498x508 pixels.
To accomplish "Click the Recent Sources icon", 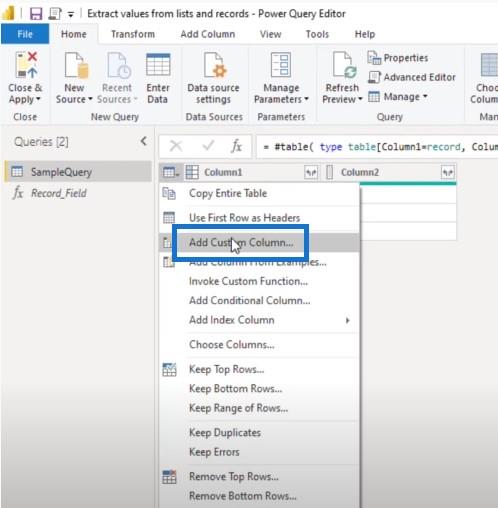I will coord(119,65).
